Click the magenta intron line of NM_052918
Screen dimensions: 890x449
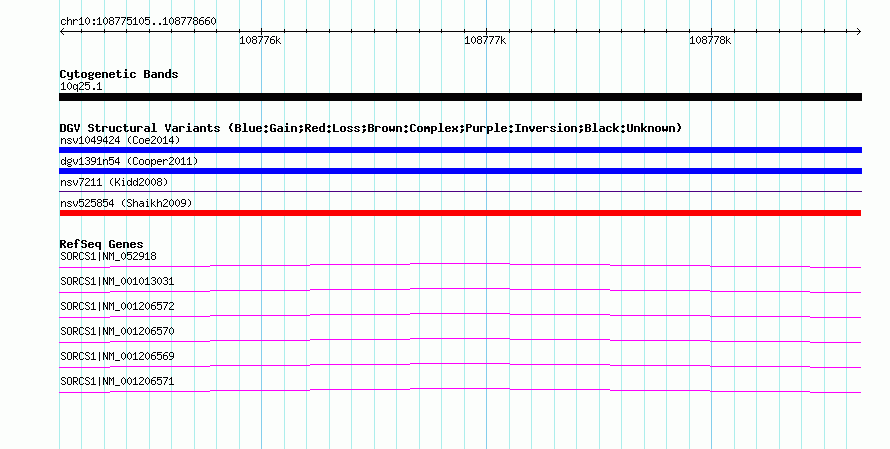460,263
